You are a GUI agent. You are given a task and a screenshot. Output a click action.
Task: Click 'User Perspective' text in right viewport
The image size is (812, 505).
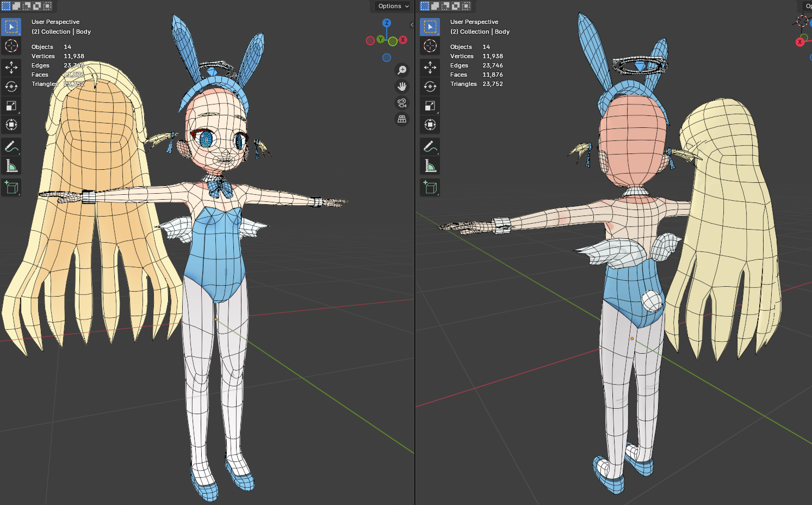tap(474, 22)
